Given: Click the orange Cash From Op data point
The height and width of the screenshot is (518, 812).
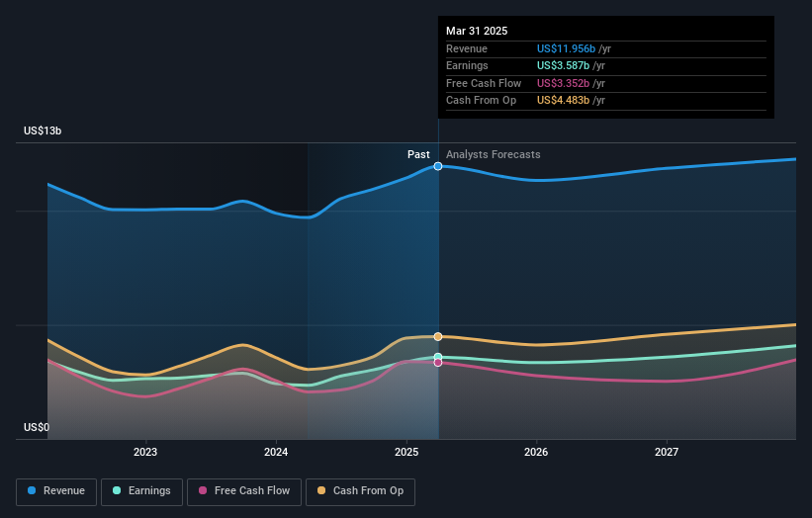Looking at the screenshot, I should point(438,337).
